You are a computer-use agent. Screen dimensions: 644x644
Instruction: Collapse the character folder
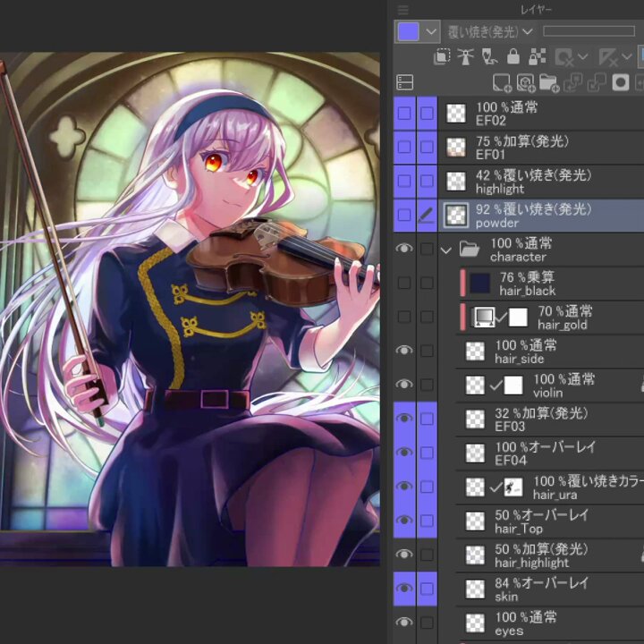446,250
